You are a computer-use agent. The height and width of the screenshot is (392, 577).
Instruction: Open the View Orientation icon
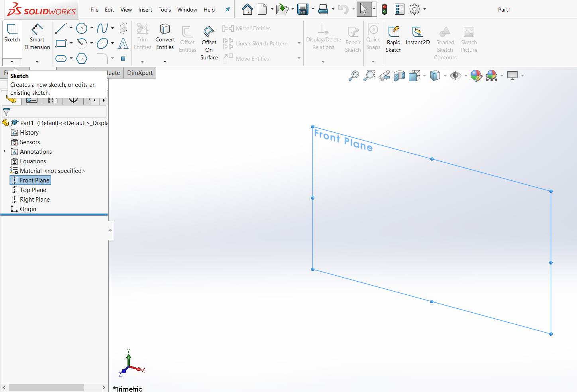414,75
